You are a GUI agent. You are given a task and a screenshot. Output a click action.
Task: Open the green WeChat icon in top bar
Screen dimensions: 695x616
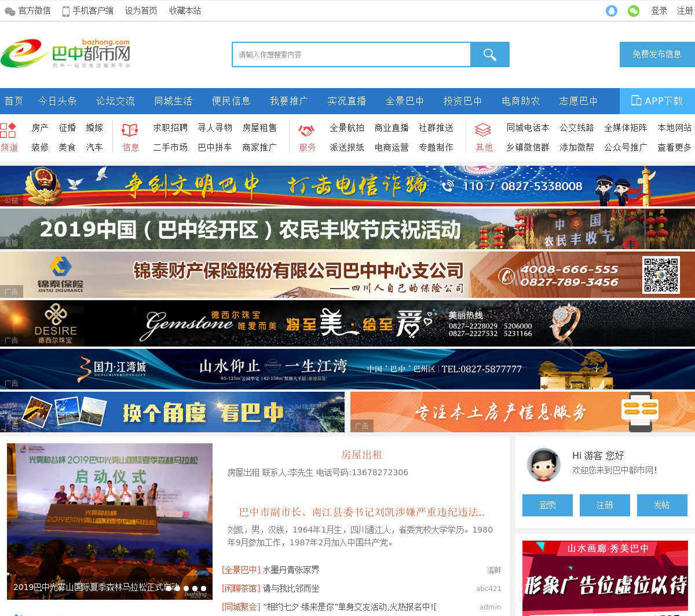pos(634,11)
